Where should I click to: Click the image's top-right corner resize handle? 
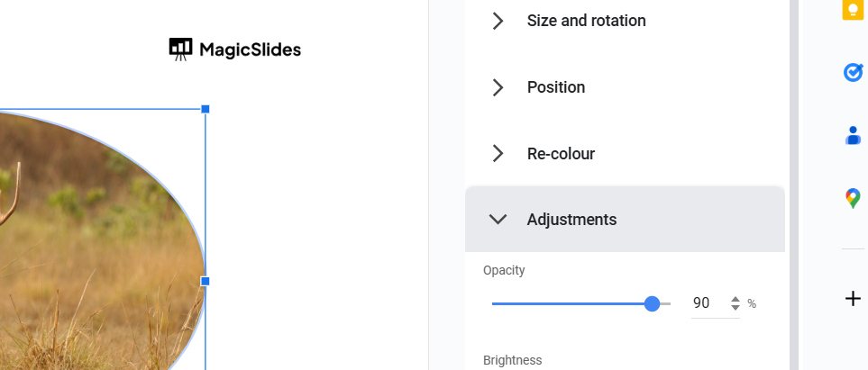[206, 109]
